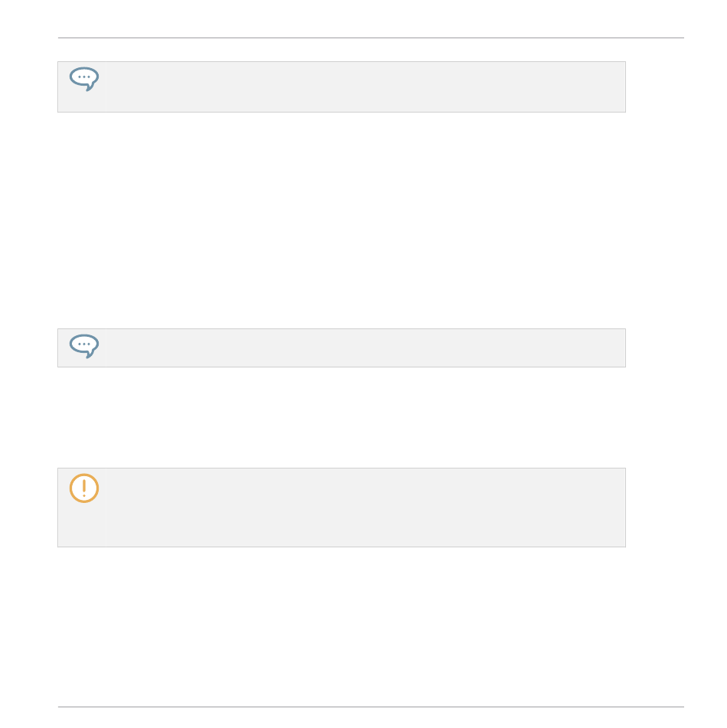Click the top speech bubble note icon
Screen dimensions: 727x728
[84, 79]
